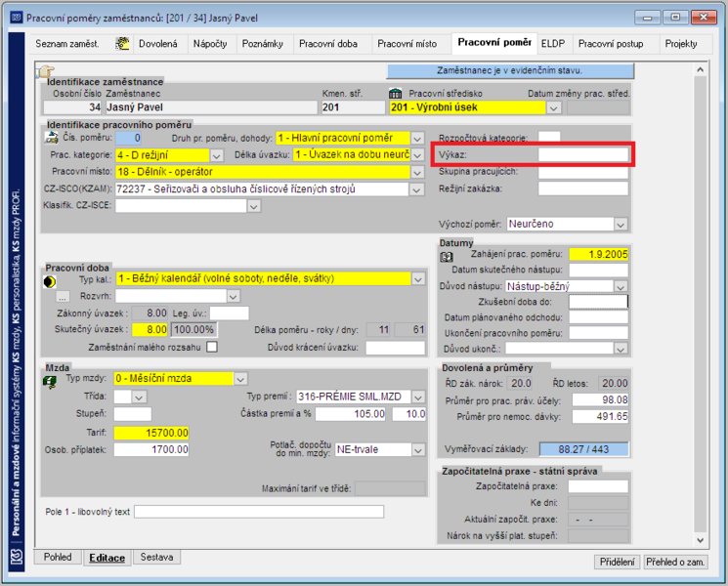Click the scrollbar down arrow
Screen dimensions: 728x586
point(701,540)
